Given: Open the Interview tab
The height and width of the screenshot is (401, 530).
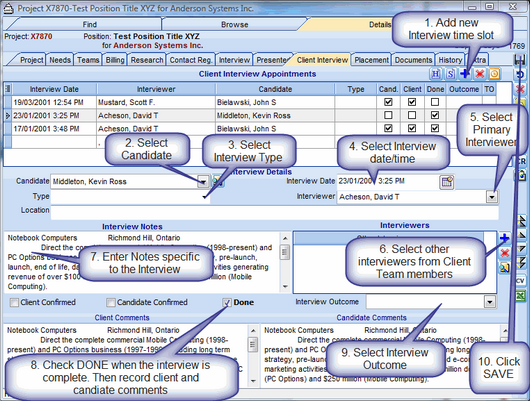Looking at the screenshot, I should (x=234, y=60).
